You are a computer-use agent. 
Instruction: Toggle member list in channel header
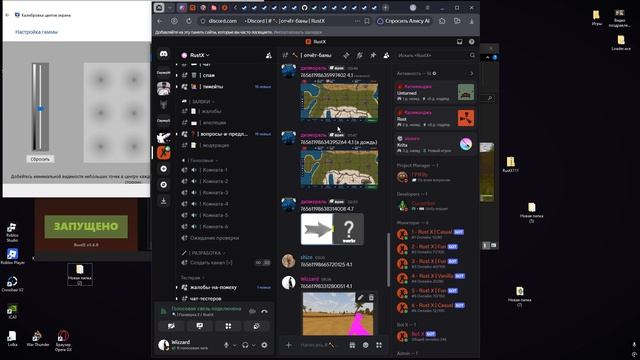[x=386, y=55]
